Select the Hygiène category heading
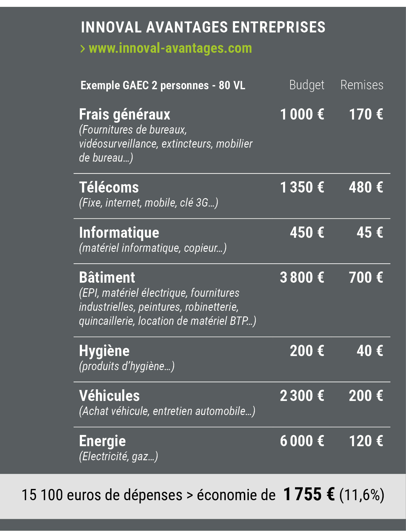406x532 pixels. pyautogui.click(x=104, y=351)
